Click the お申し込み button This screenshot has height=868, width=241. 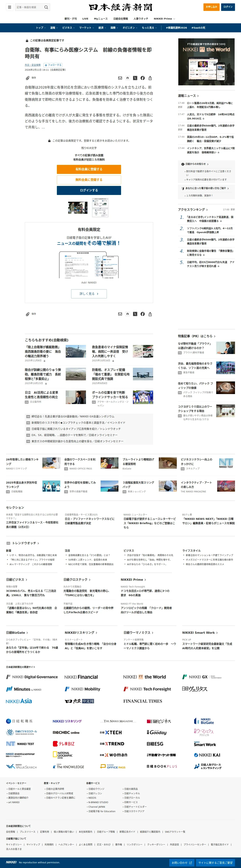[x=212, y=7]
